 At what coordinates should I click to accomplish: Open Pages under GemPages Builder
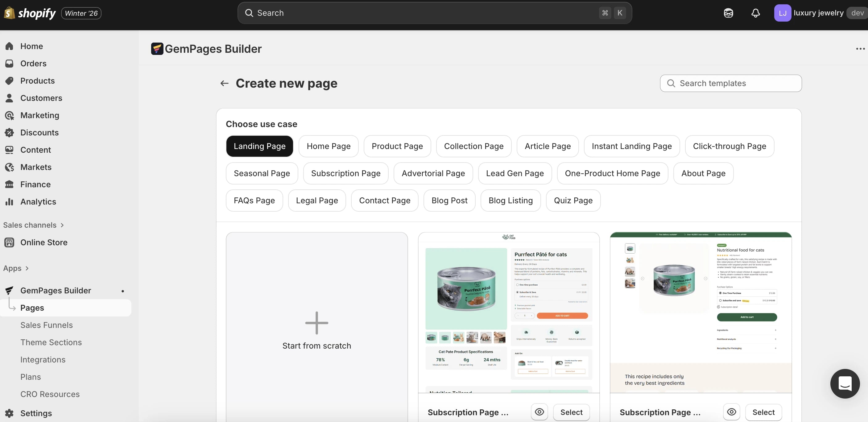[32, 307]
